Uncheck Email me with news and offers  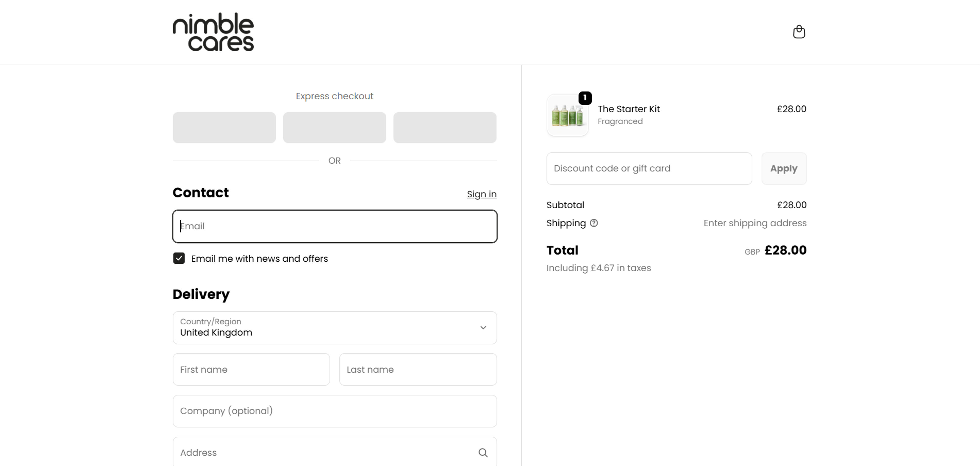point(179,259)
